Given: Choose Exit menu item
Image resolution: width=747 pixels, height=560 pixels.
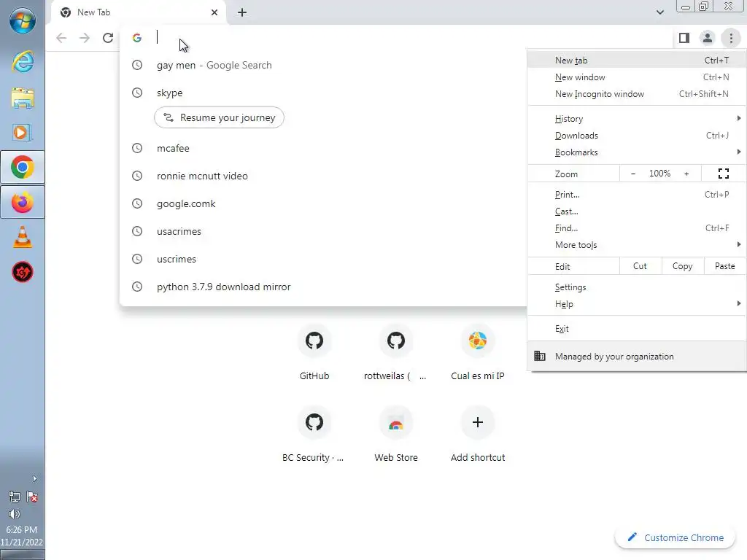Looking at the screenshot, I should tap(636, 329).
